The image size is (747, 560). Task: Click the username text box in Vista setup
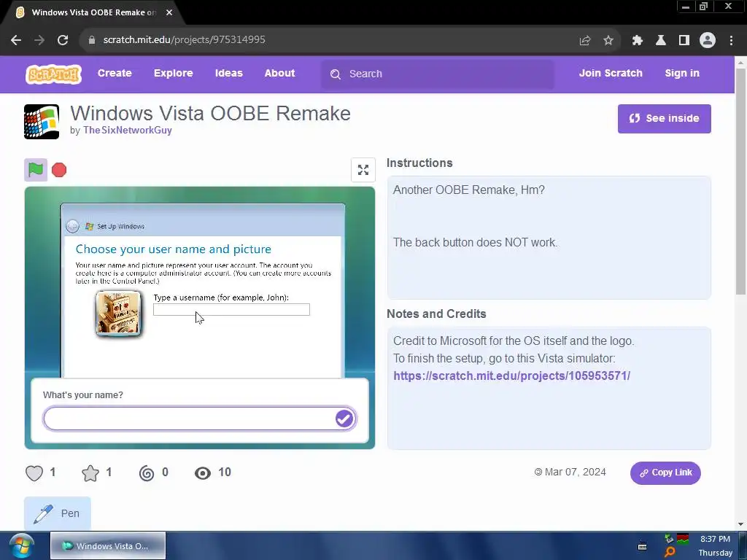(231, 309)
